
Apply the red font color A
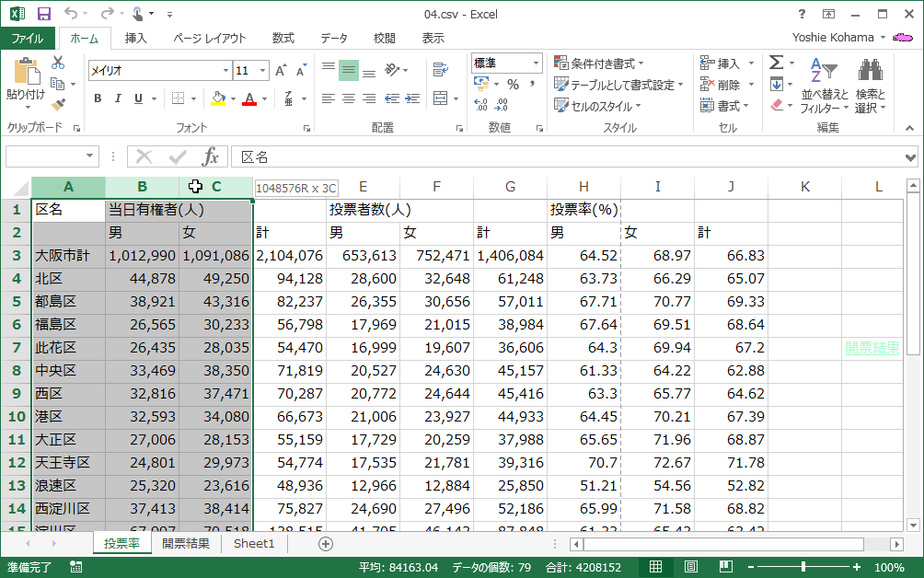[x=249, y=98]
